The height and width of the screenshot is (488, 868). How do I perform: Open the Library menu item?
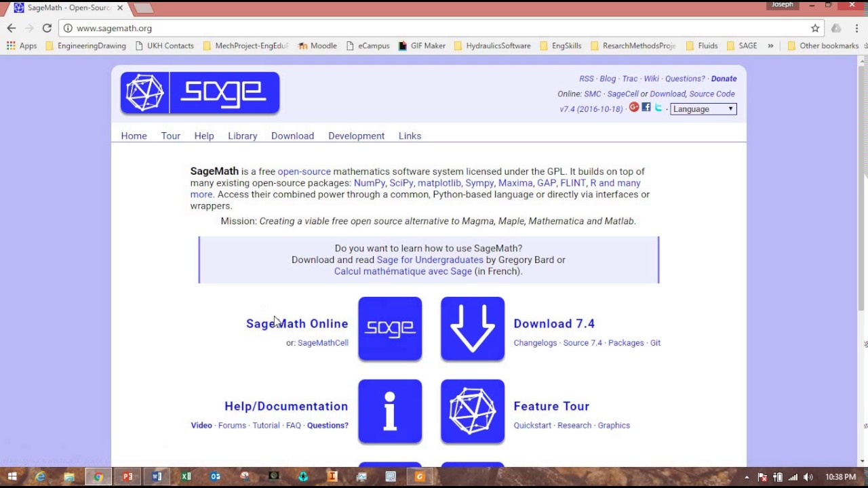(243, 136)
